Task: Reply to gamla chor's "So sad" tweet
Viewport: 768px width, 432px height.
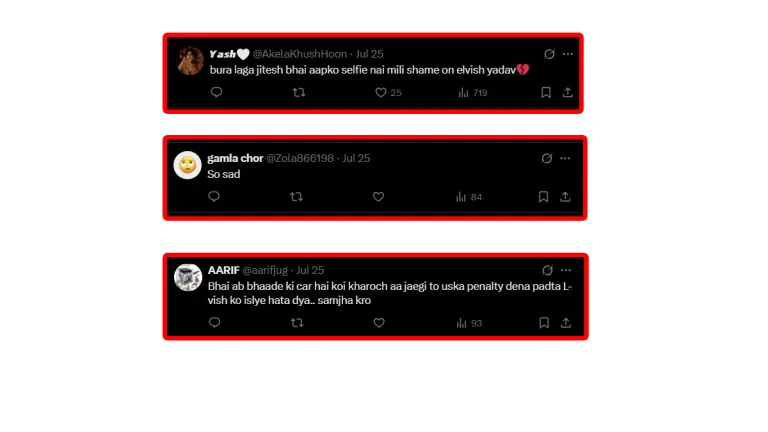Action: pos(213,197)
